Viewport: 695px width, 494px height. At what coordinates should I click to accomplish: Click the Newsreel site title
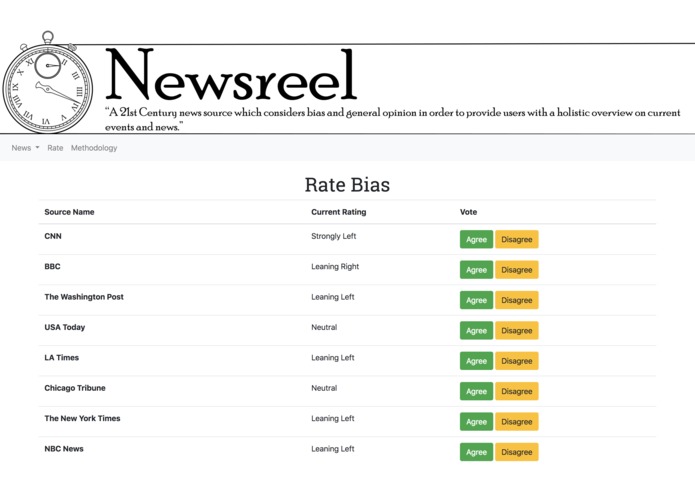coord(231,74)
